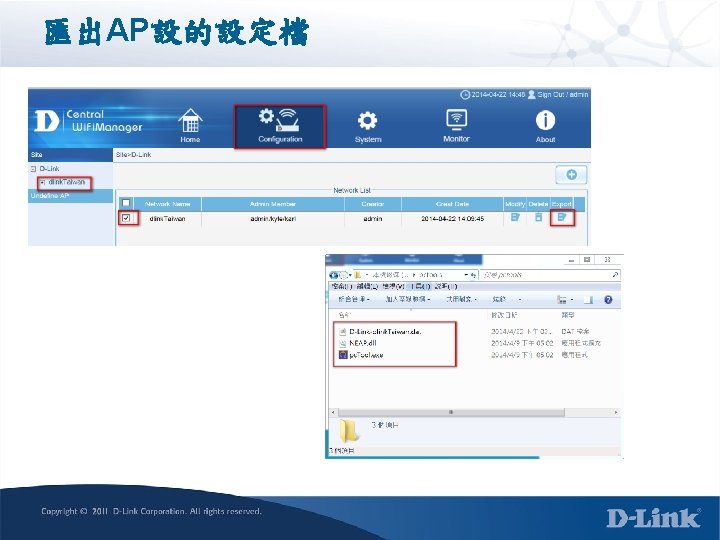Click the add network plus button
Screen dimensions: 720x540
point(571,174)
